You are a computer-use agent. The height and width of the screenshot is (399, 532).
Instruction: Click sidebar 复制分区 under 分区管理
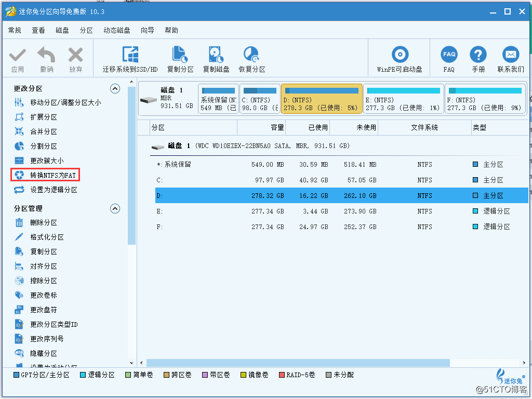click(x=36, y=252)
